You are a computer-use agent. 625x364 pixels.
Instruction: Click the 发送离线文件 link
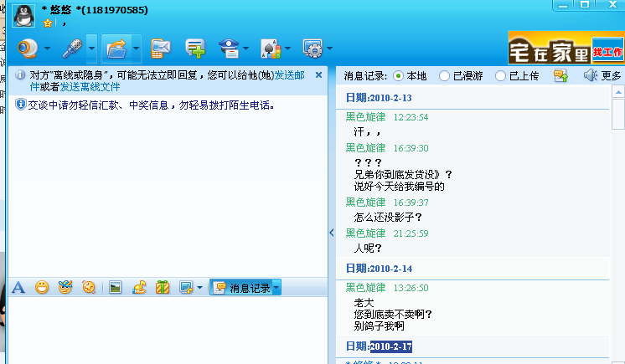click(x=90, y=87)
